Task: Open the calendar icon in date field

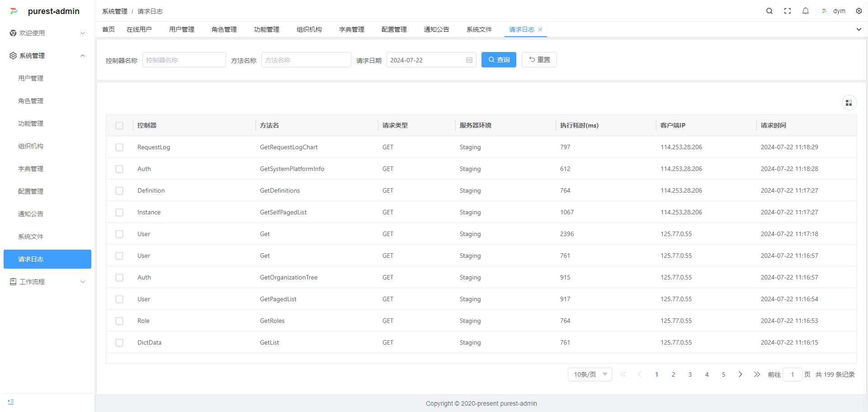Action: pyautogui.click(x=469, y=60)
